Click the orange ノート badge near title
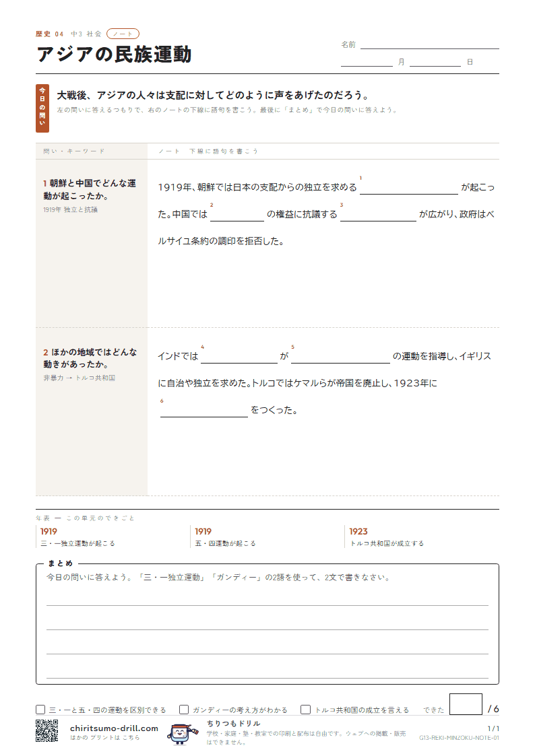Viewport: 535px width, 756px height. pos(123,34)
